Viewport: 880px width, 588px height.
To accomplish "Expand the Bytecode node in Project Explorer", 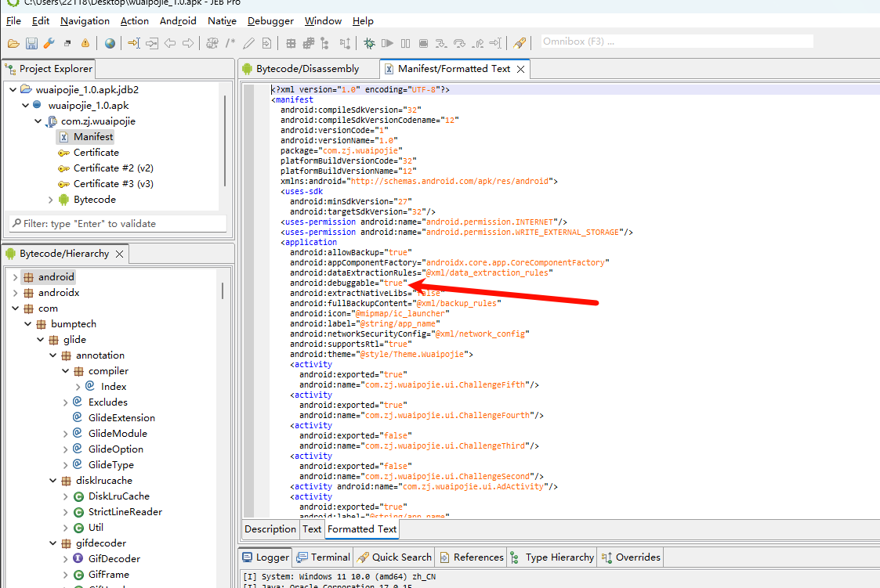I will [51, 200].
